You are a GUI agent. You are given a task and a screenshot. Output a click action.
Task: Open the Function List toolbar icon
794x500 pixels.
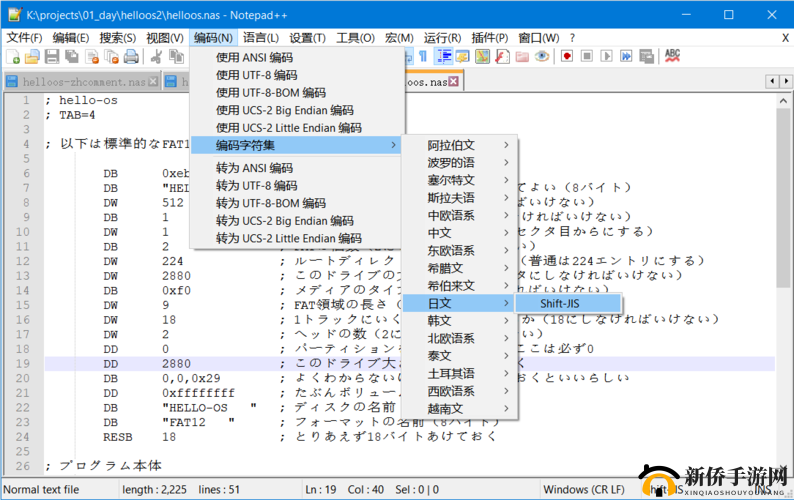pyautogui.click(x=502, y=56)
